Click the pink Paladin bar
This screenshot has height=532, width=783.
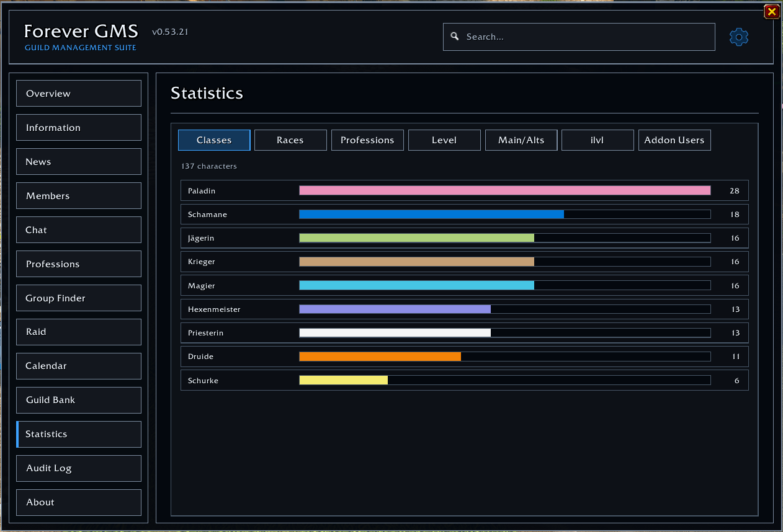(505, 191)
